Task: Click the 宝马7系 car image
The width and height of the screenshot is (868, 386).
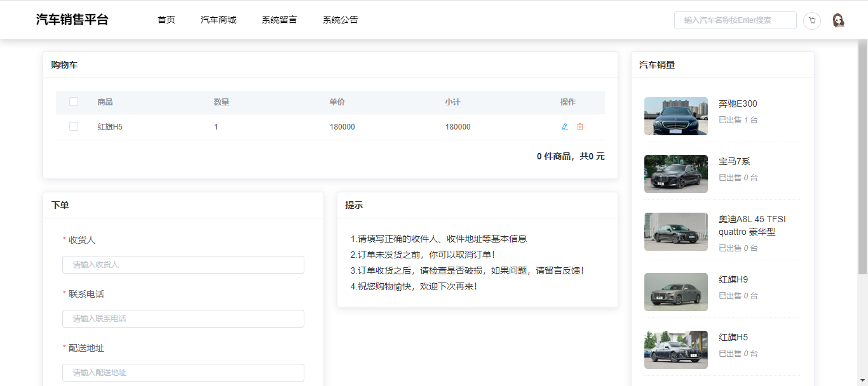Action: pyautogui.click(x=675, y=174)
